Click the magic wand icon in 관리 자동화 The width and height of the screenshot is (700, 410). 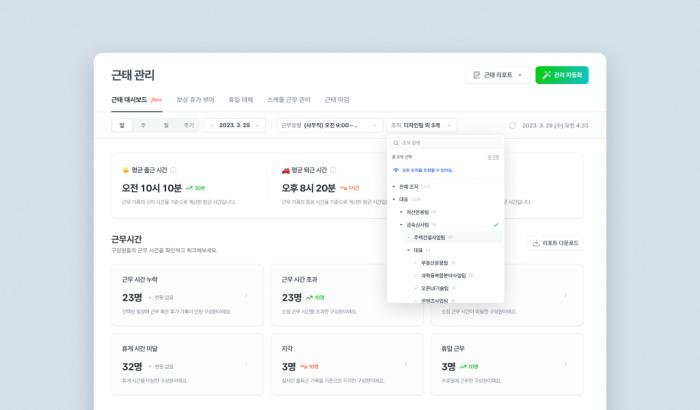[546, 75]
